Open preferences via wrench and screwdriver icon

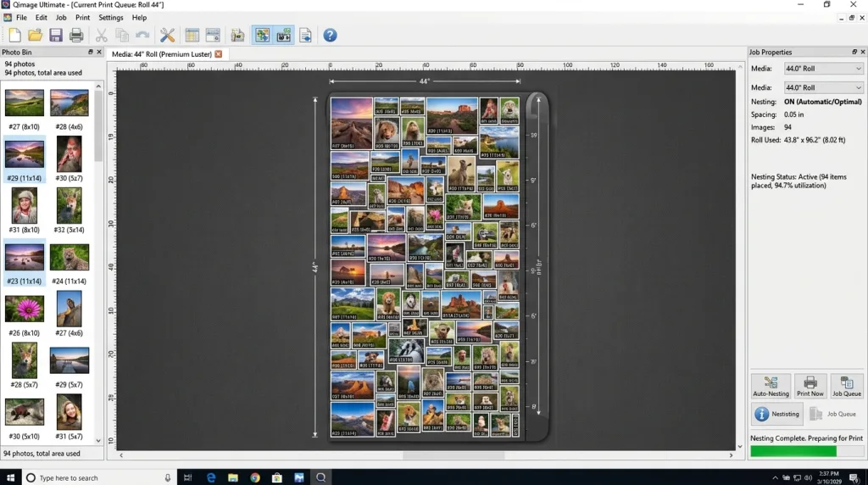pyautogui.click(x=167, y=36)
